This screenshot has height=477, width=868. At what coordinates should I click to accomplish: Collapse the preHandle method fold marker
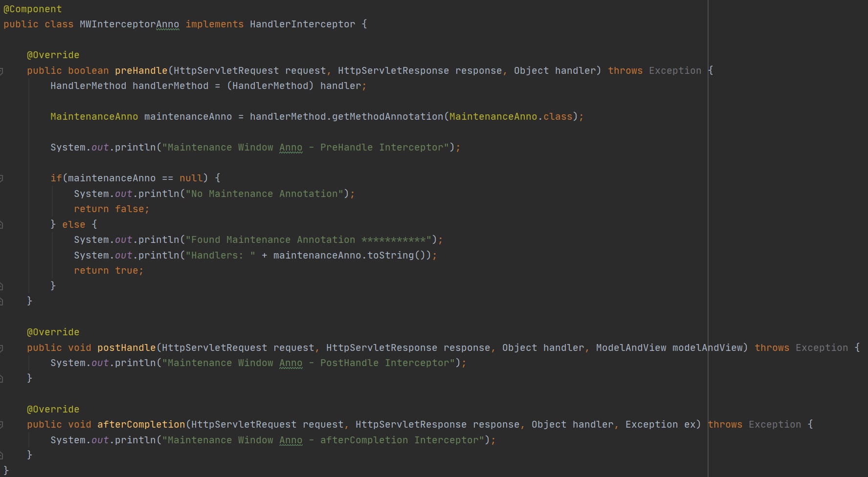point(1,71)
